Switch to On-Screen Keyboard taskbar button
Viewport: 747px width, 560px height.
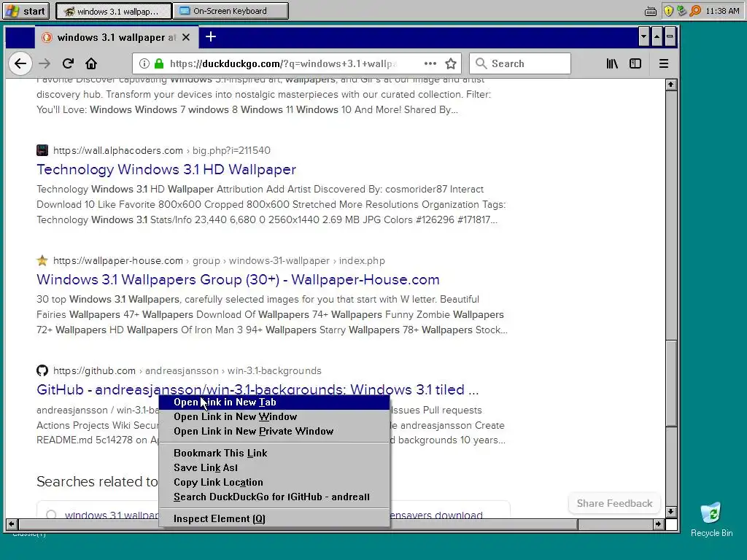coord(231,11)
